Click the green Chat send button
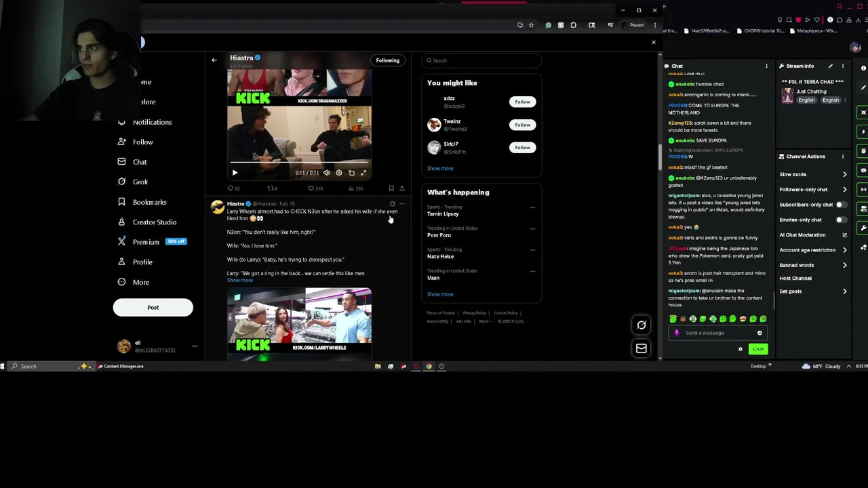Viewport: 868px width, 488px height. point(758,349)
